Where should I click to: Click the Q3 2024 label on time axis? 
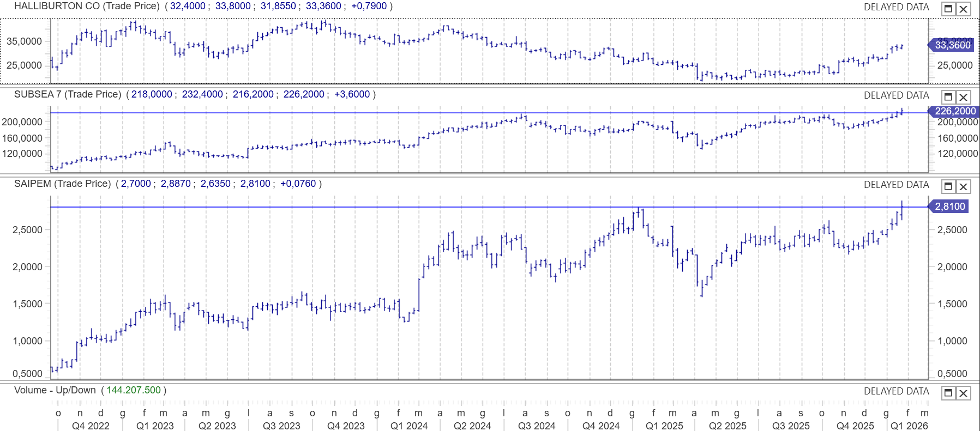coord(537,426)
